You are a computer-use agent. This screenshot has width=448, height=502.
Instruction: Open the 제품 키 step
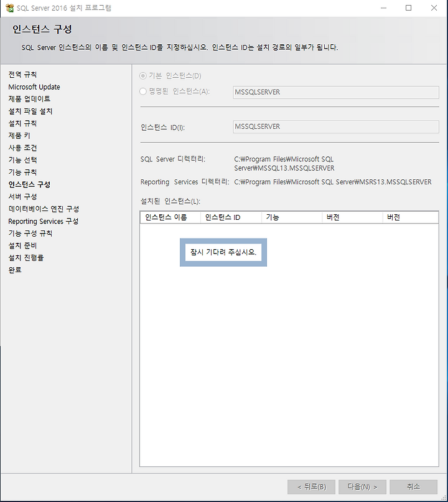pos(19,135)
